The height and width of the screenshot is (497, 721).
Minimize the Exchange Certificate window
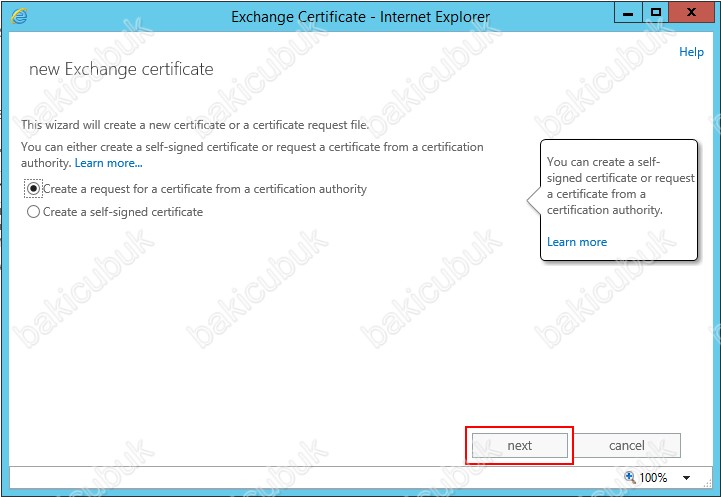(628, 13)
